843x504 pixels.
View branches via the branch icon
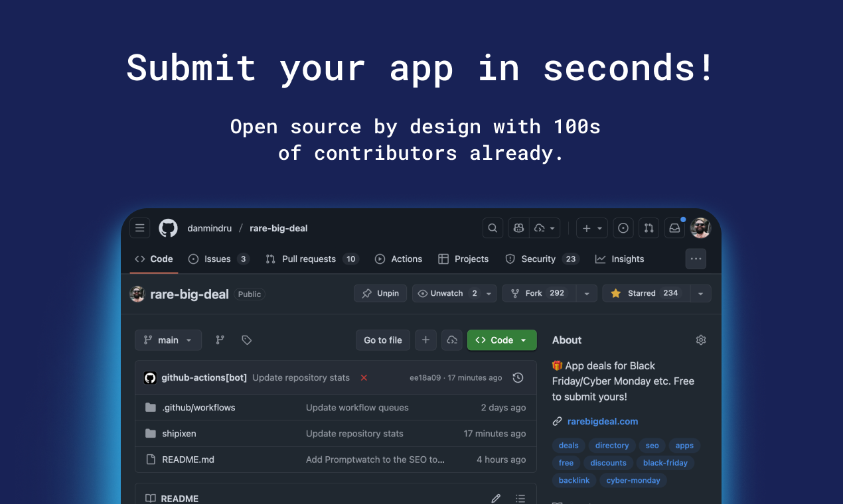point(220,340)
